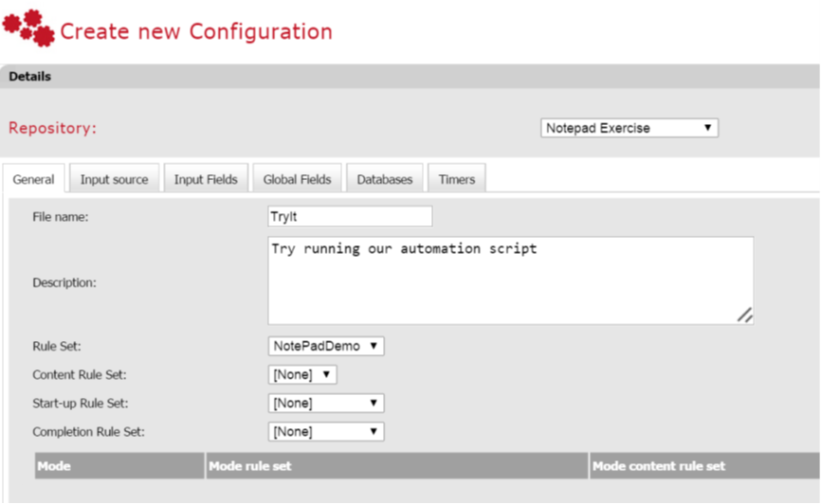Click the Mode content rule set header
This screenshot has height=504, width=821.
(x=703, y=466)
